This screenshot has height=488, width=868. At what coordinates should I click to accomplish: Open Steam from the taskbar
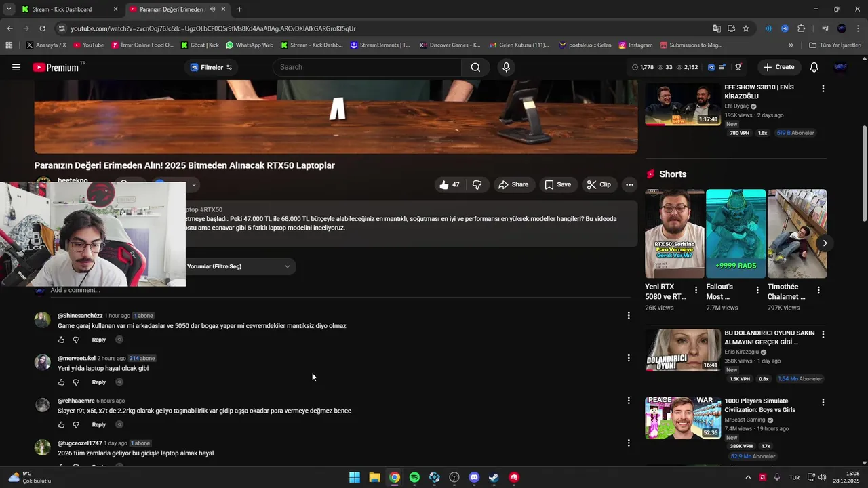[x=494, y=477]
